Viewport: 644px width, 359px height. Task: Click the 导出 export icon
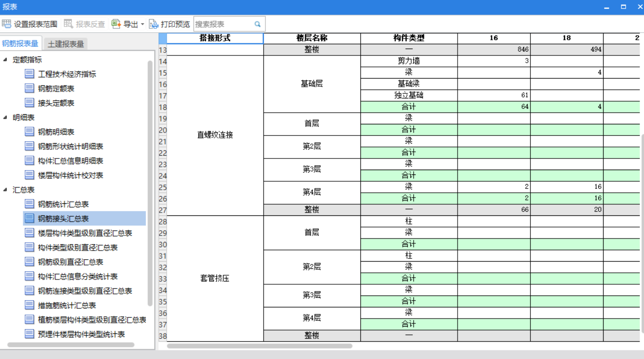tap(116, 24)
